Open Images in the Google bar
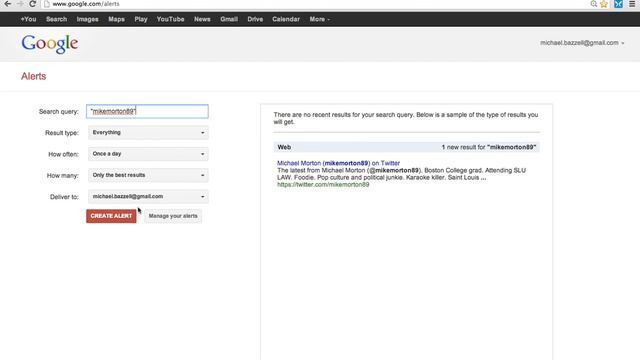Viewport: 640px width, 360px height. (x=87, y=19)
